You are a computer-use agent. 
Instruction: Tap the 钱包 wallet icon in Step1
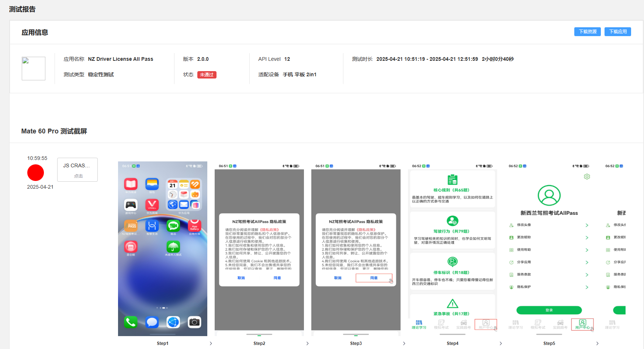click(x=152, y=184)
